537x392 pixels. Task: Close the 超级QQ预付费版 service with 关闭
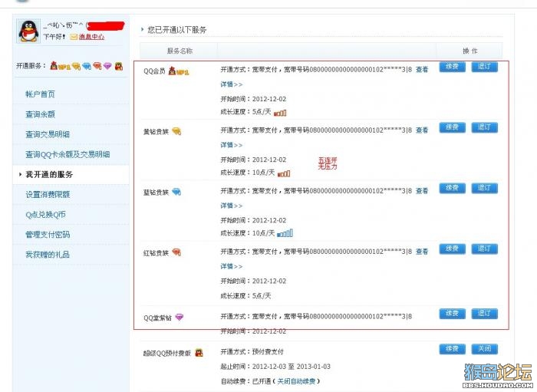pos(484,349)
